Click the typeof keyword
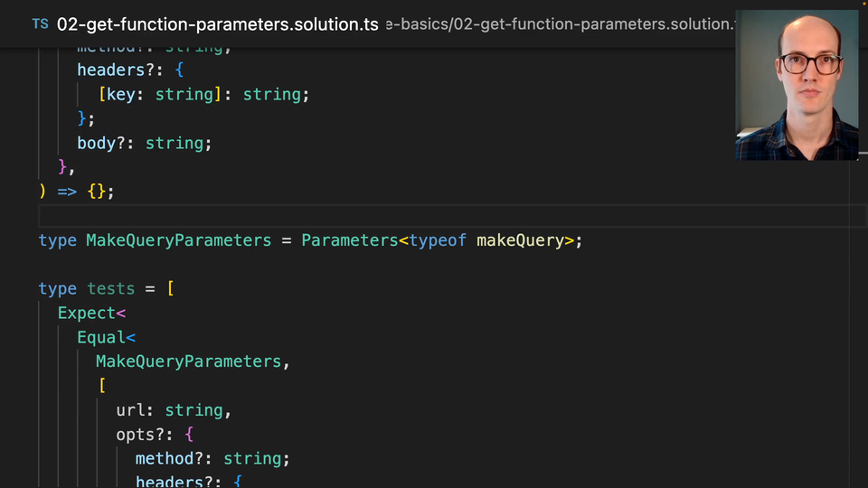Image resolution: width=868 pixels, height=488 pixels. tap(438, 240)
